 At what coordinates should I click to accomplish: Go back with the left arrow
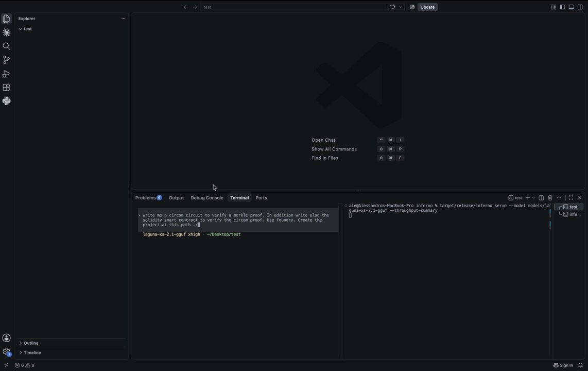click(x=186, y=7)
